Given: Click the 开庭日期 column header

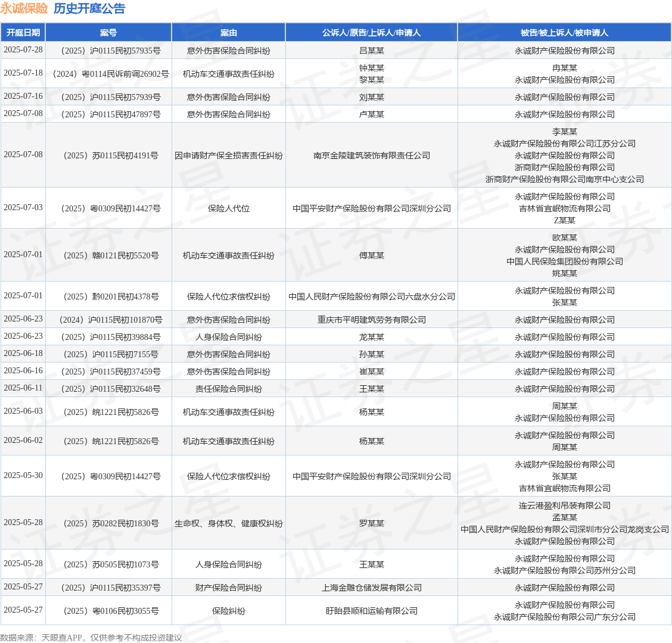Looking at the screenshot, I should 23,33.
